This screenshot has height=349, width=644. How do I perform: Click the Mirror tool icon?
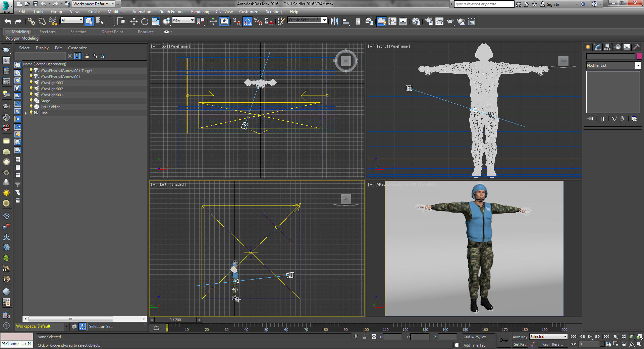(334, 21)
